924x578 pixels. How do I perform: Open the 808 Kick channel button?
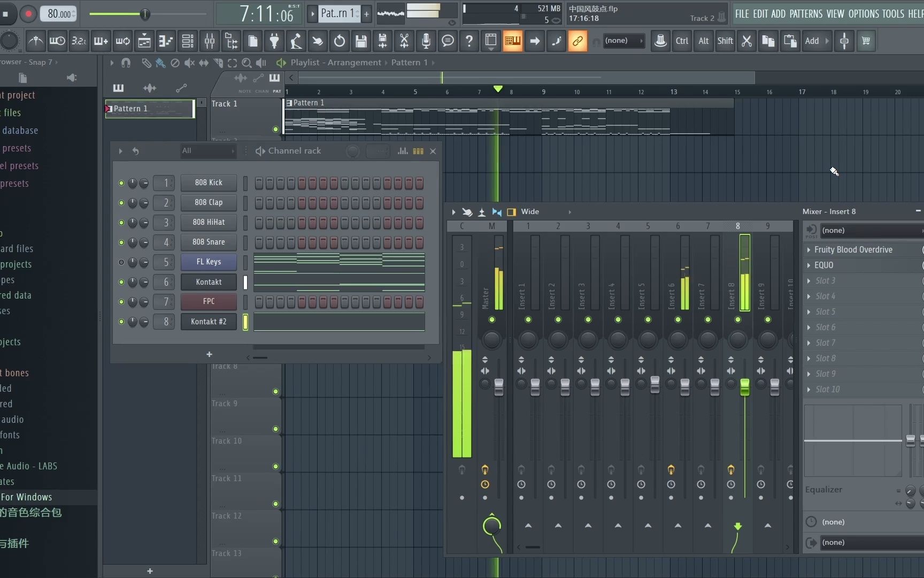[209, 183]
